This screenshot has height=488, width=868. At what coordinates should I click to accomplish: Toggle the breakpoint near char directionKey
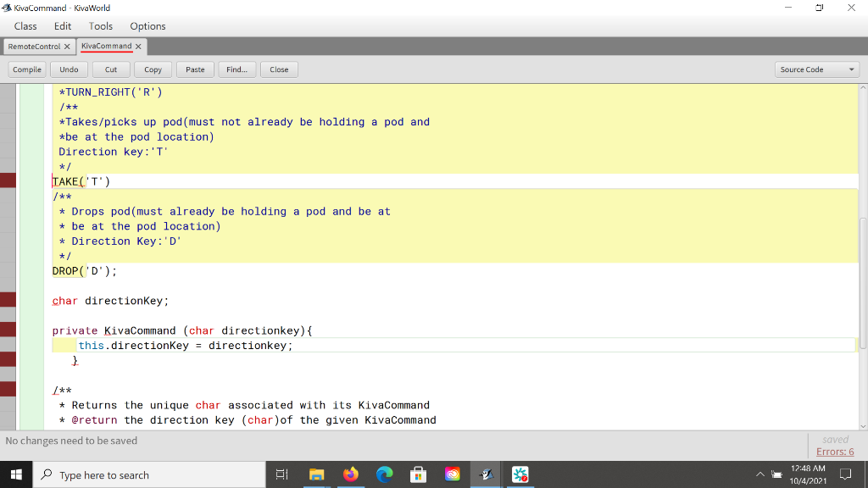pyautogui.click(x=7, y=300)
